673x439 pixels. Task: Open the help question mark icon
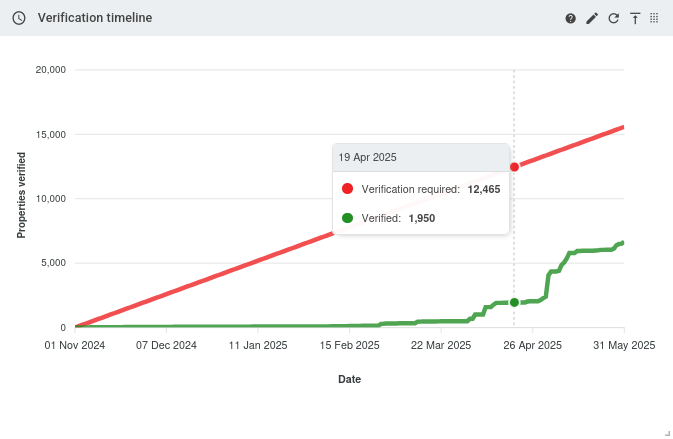(x=571, y=18)
